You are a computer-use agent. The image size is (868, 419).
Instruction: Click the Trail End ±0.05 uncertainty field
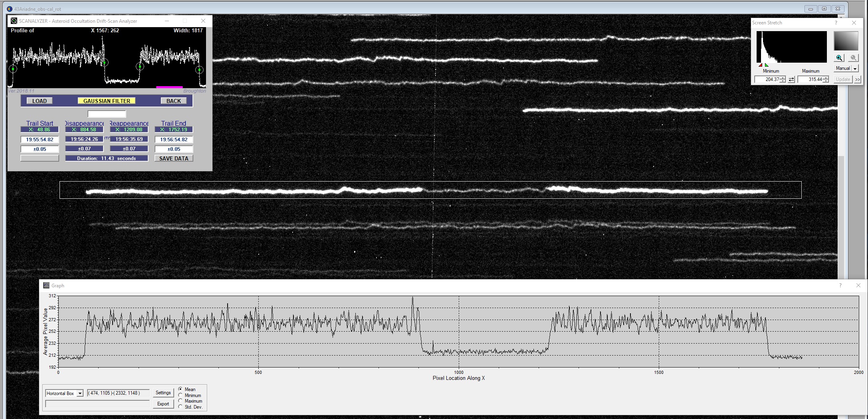(174, 149)
